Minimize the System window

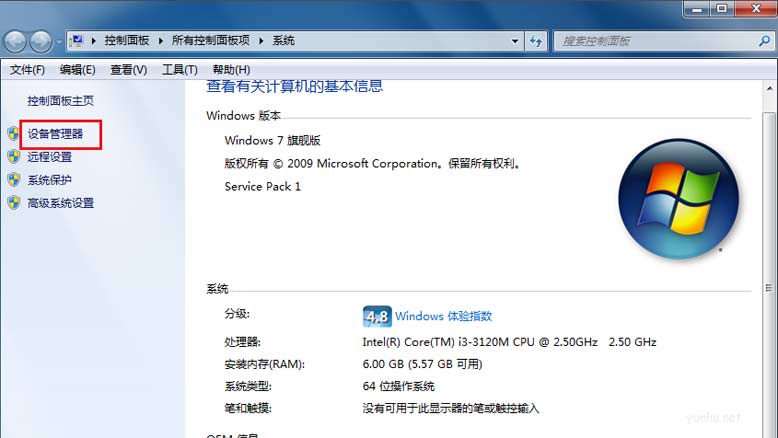click(697, 8)
